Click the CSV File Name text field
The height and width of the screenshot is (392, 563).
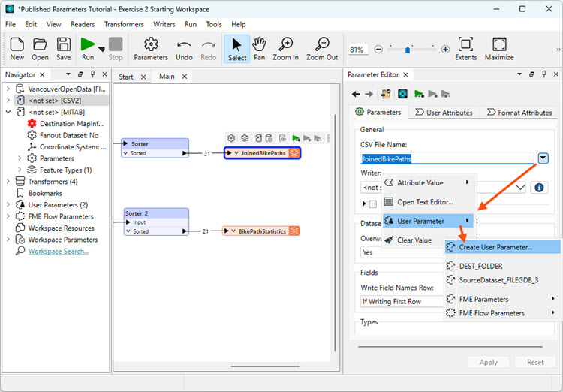point(447,158)
